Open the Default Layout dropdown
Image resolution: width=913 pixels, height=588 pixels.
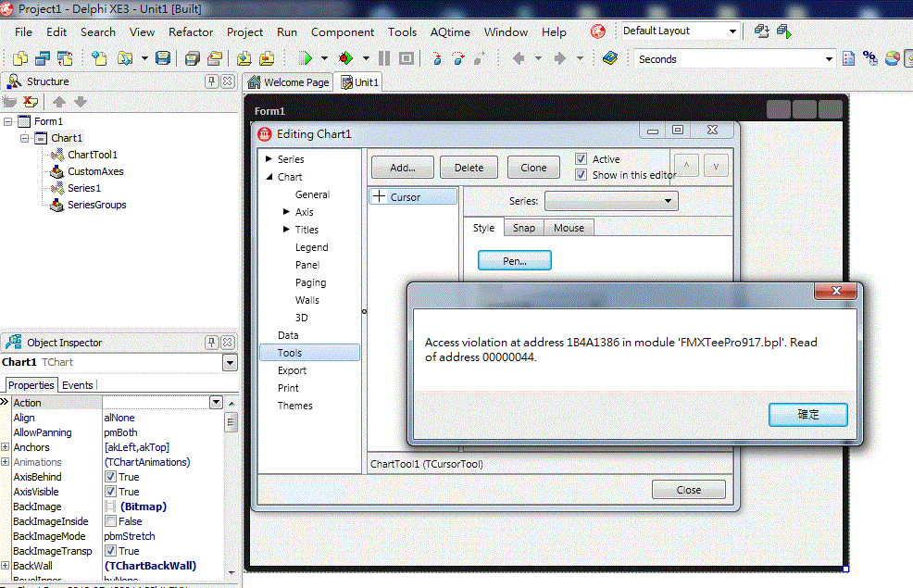tap(732, 31)
